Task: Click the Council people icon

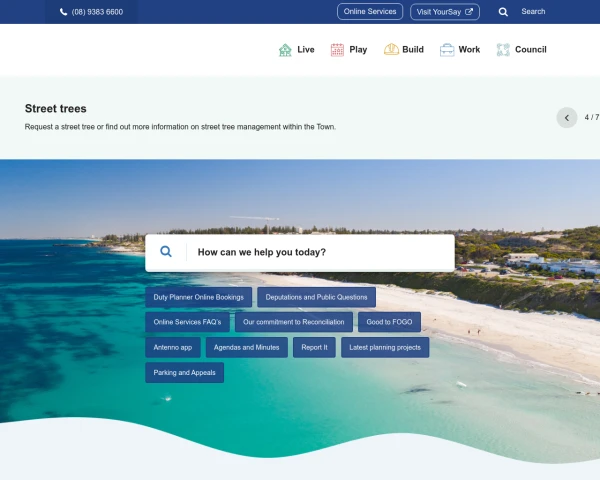Action: pos(503,50)
